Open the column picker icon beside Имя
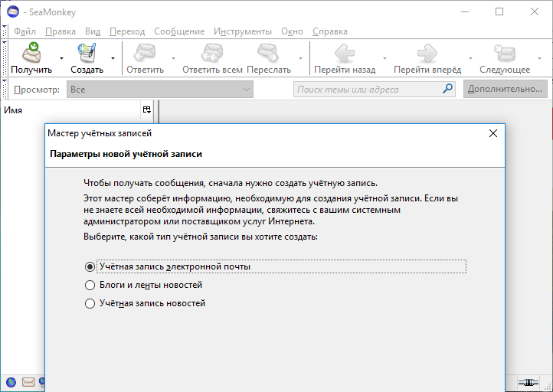This screenshot has height=392, width=553. coord(147,110)
